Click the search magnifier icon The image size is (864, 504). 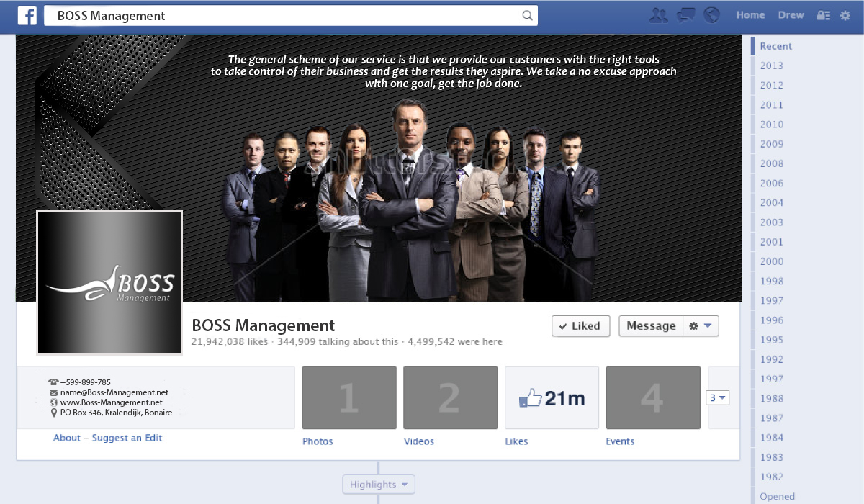527,15
